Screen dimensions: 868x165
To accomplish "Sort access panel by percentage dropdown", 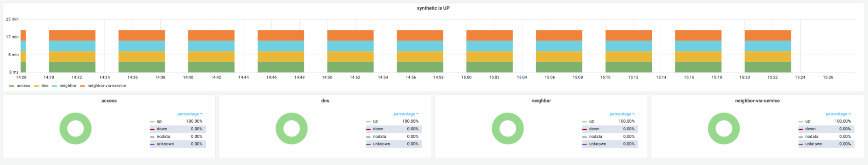I will [190, 114].
